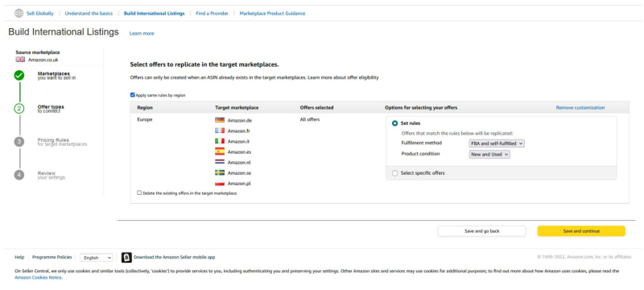Open the Fulfilment method dropdown

pyautogui.click(x=497, y=143)
